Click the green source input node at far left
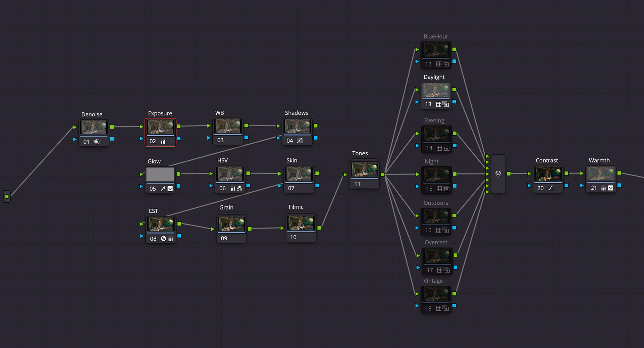This screenshot has width=644, height=348. pos(7,196)
